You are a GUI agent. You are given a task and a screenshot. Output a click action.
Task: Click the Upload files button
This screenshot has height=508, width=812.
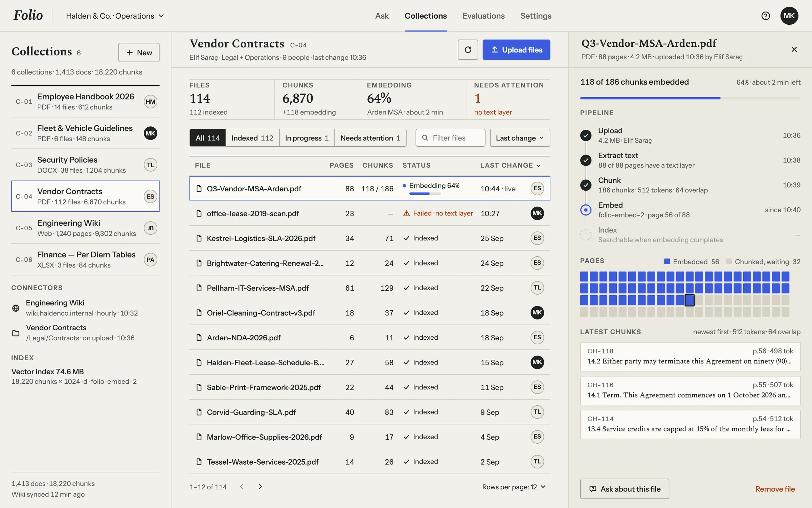516,50
